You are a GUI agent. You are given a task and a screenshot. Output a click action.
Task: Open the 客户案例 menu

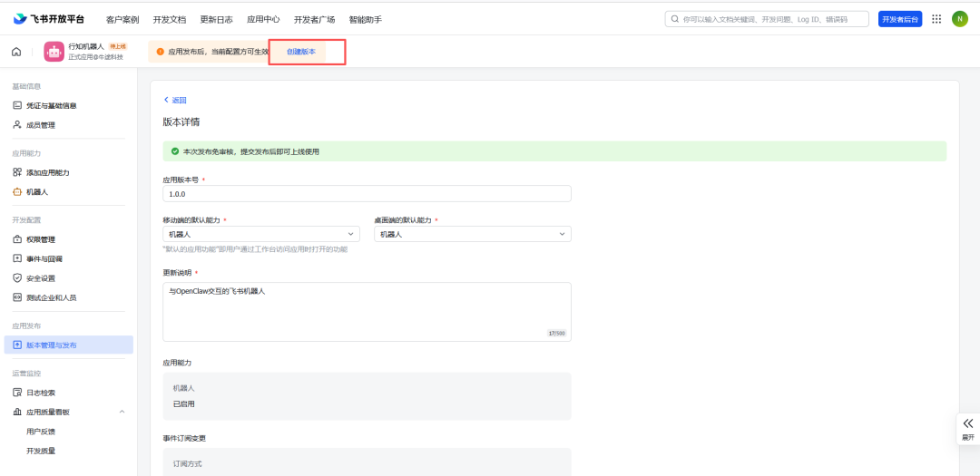click(122, 19)
